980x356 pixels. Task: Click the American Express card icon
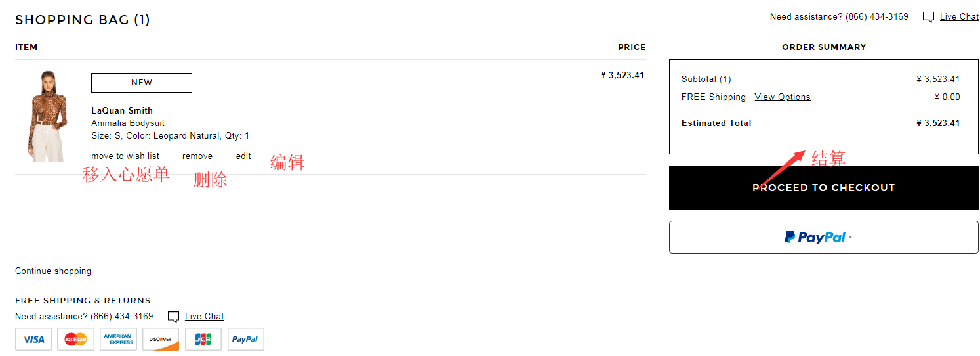tap(119, 339)
